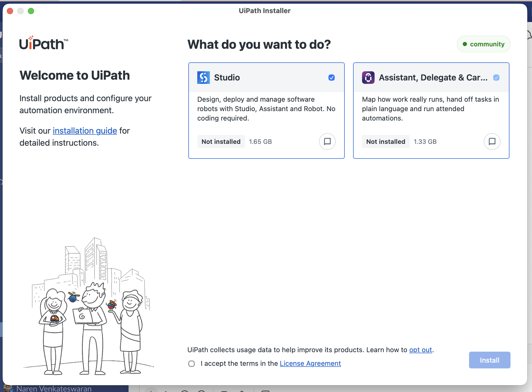532x392 pixels.
Task: Click the Welcome to UiPath heading
Action: click(x=75, y=75)
